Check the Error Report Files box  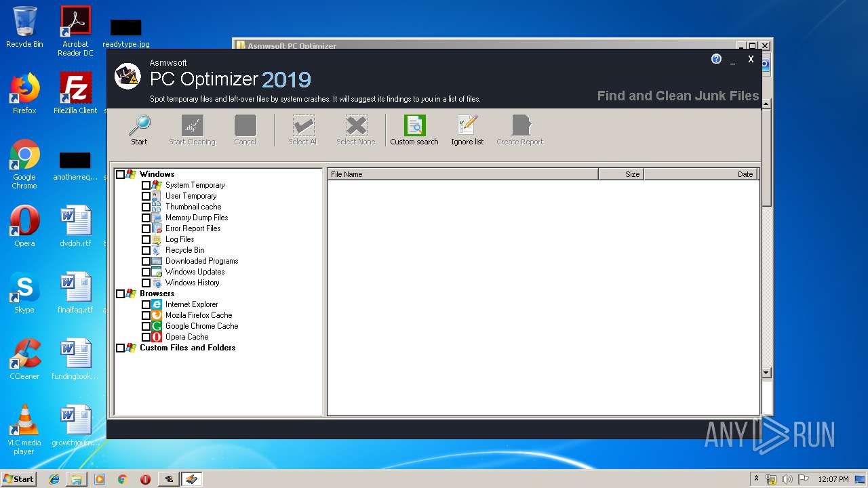click(146, 228)
